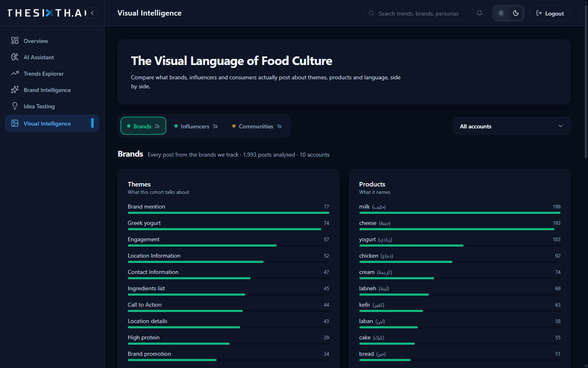The height and width of the screenshot is (368, 588).
Task: Click the Idea Testing sidebar label
Action: 39,106
